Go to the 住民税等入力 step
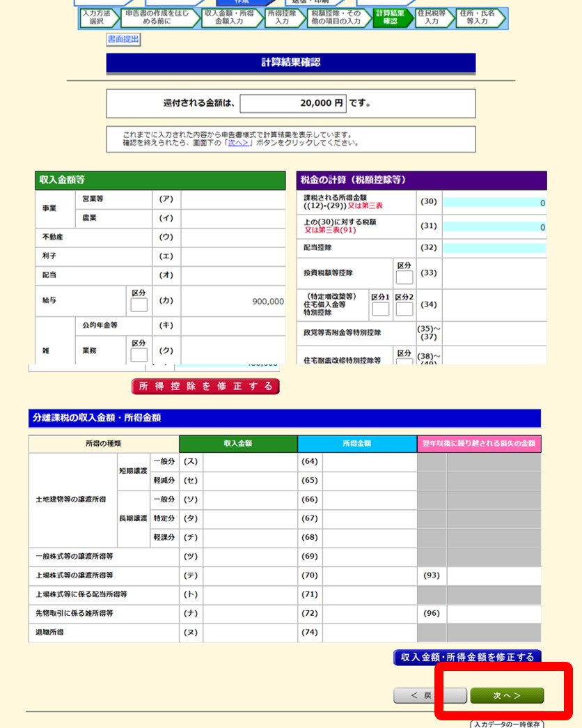Screen dimensions: 582x728 (x=434, y=17)
